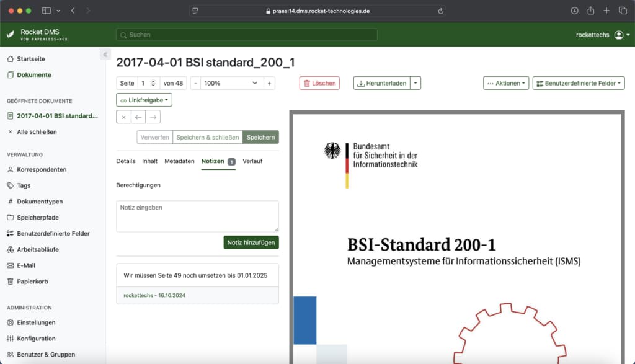The width and height of the screenshot is (635, 364).
Task: Close the document with the X button
Action: point(123,117)
